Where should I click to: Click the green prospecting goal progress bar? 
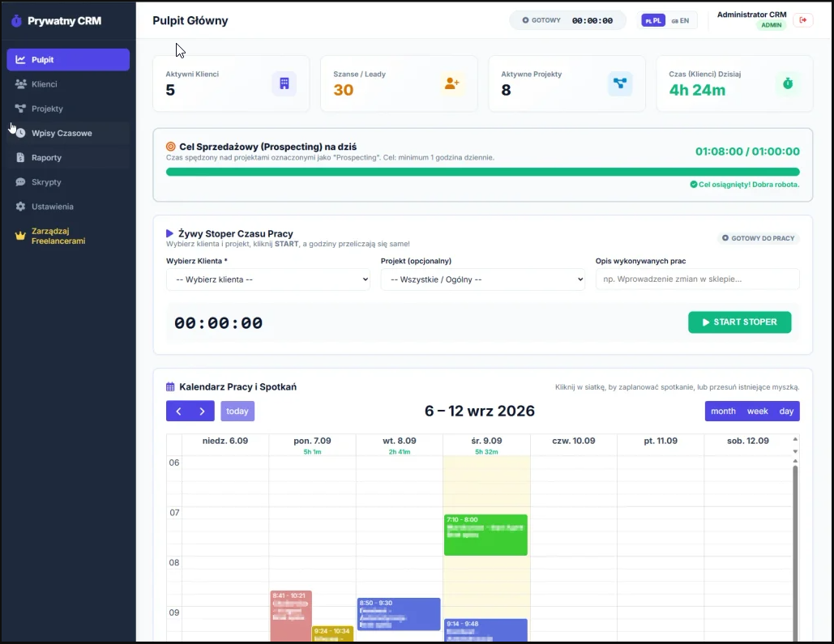[x=482, y=172]
